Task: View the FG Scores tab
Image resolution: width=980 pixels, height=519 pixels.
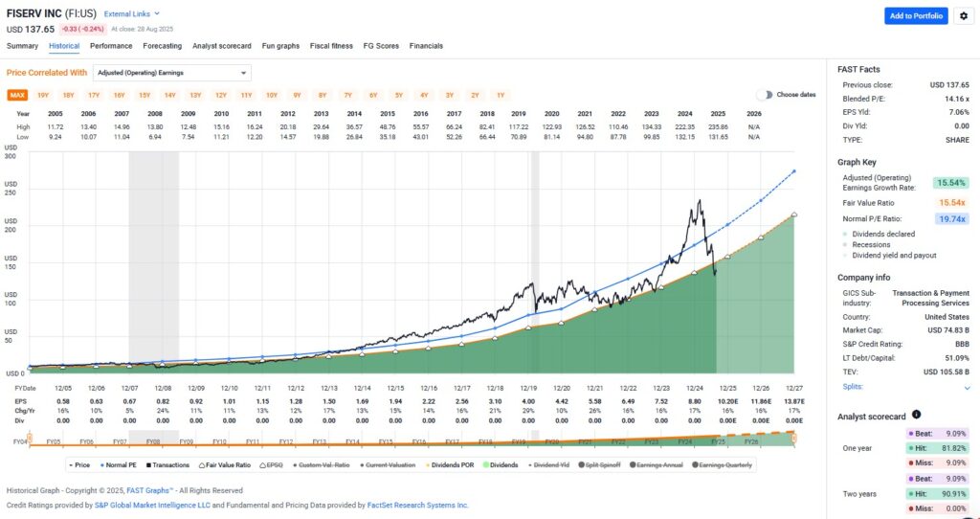Action: (381, 46)
